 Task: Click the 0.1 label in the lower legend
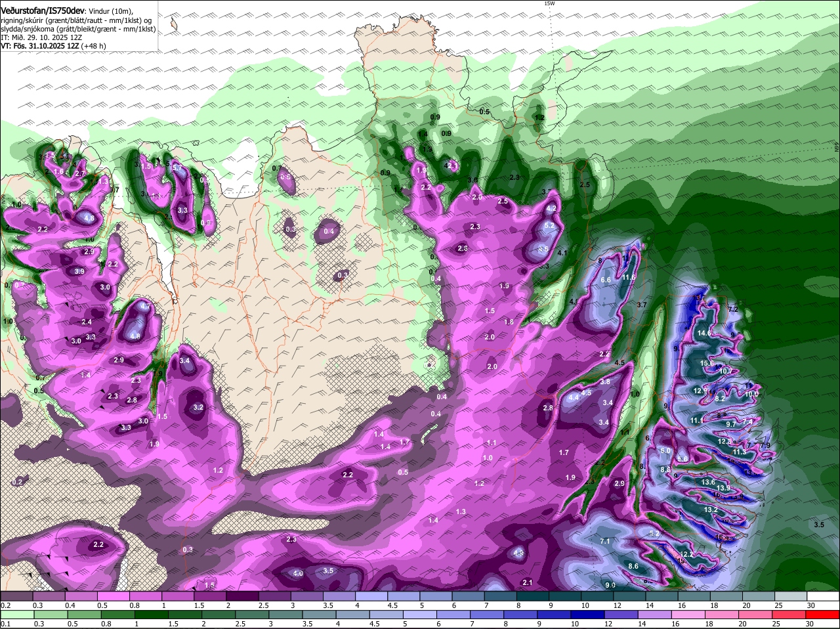click(5, 624)
